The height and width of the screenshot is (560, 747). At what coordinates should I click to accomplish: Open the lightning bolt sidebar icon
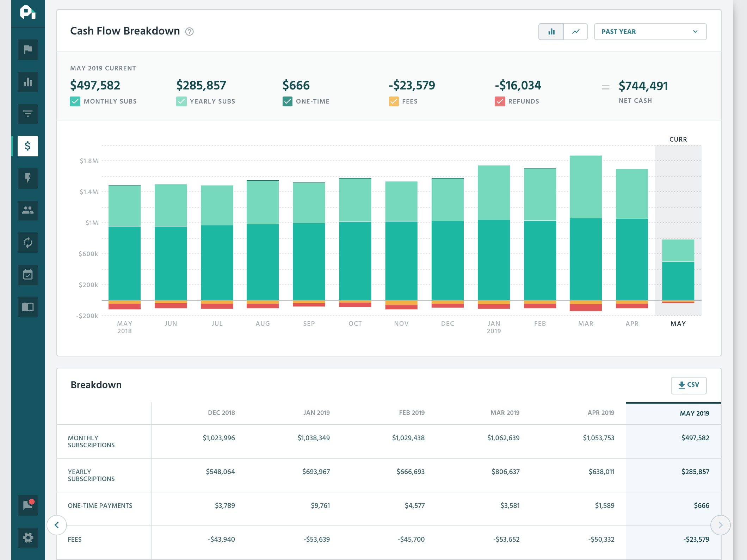(28, 178)
